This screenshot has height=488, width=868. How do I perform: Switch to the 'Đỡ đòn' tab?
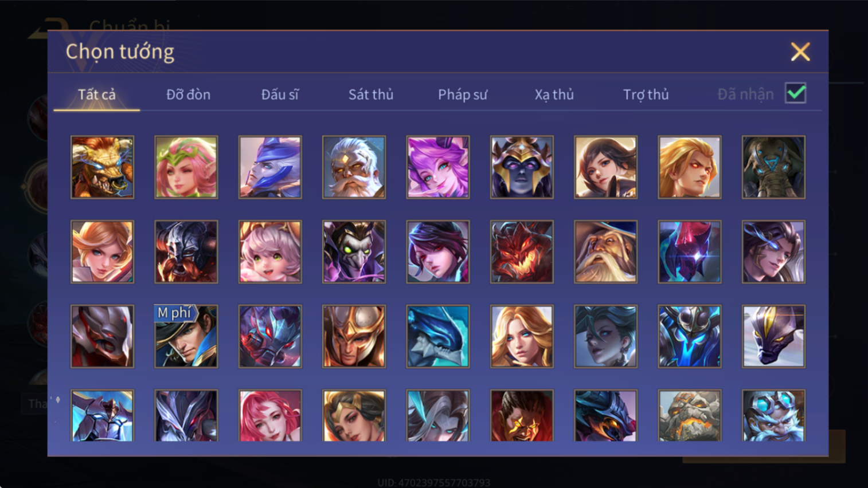(x=188, y=95)
